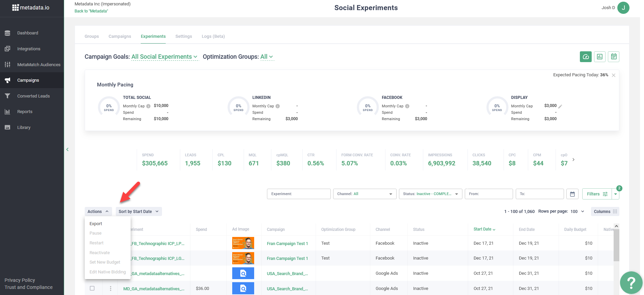
Task: Tick the checkbox for MD_GA_metadataalternatives row
Action: tap(92, 289)
